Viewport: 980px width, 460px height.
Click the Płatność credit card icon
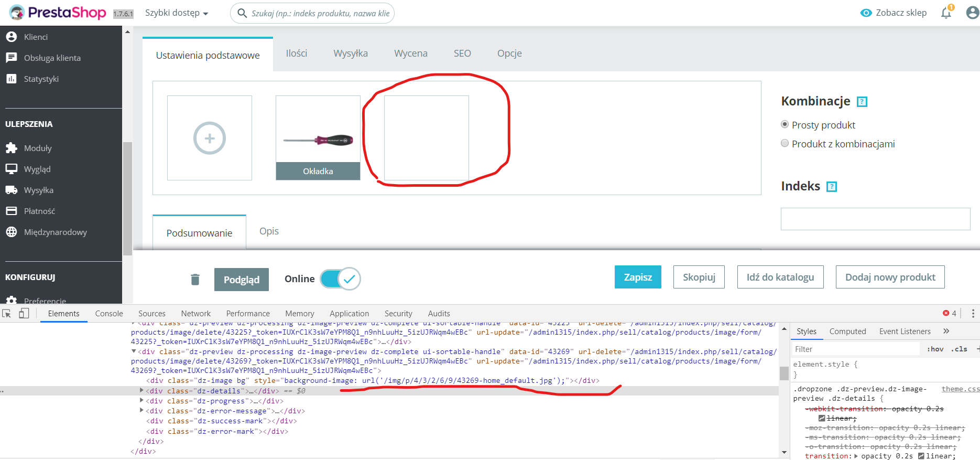point(12,211)
